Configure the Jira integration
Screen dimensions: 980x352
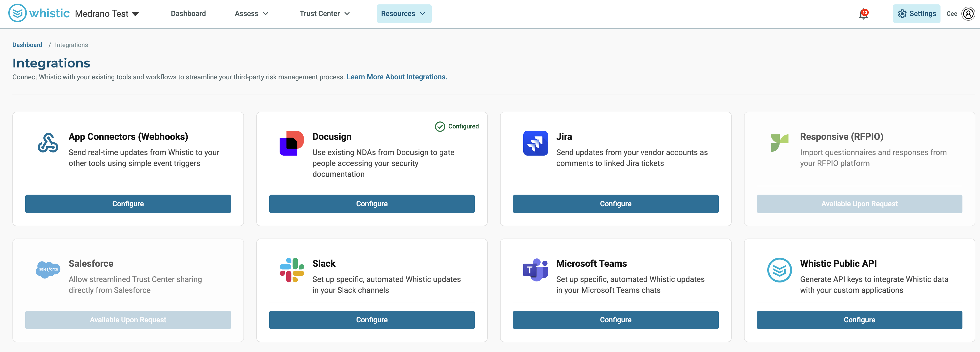615,204
